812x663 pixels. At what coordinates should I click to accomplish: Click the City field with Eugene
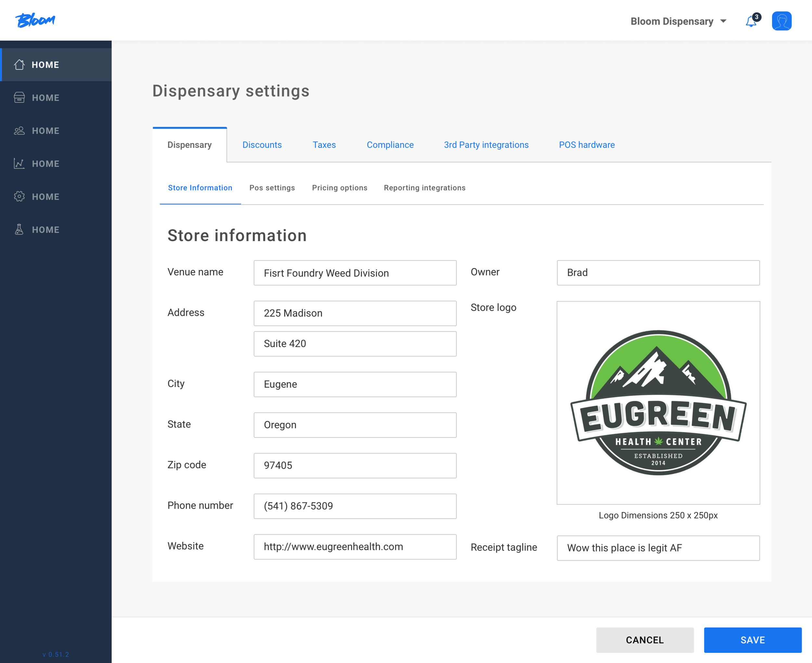(355, 384)
